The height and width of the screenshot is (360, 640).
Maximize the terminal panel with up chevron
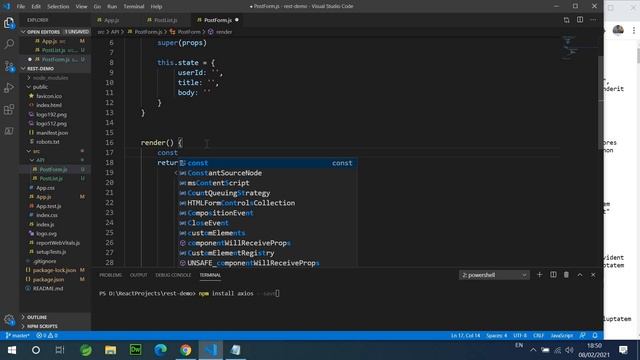click(x=580, y=275)
